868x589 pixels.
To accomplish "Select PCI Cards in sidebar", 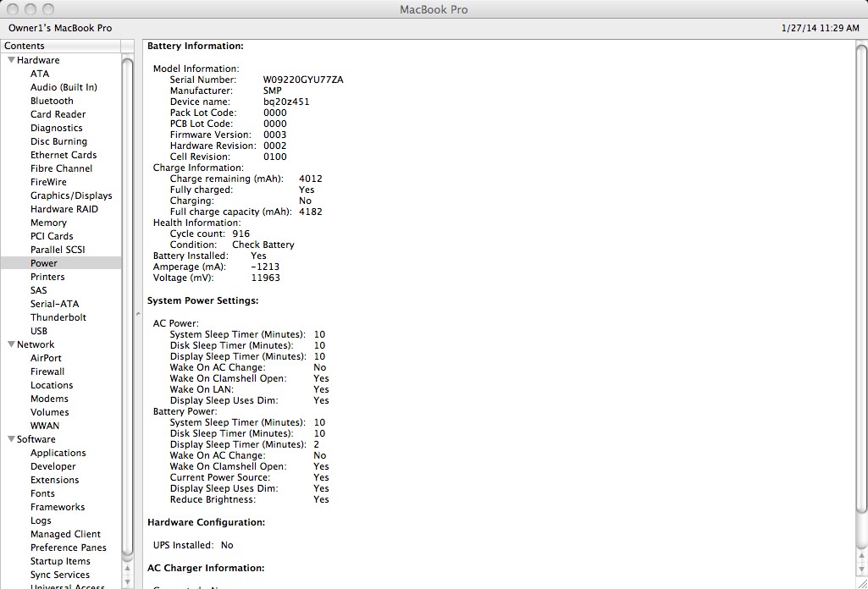I will click(52, 236).
